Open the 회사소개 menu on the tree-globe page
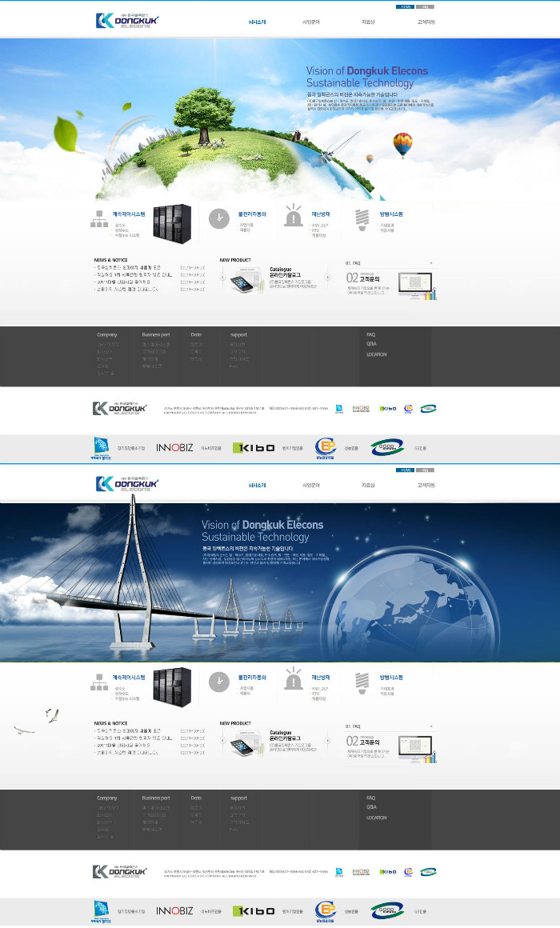The height and width of the screenshot is (928, 560). (x=258, y=22)
